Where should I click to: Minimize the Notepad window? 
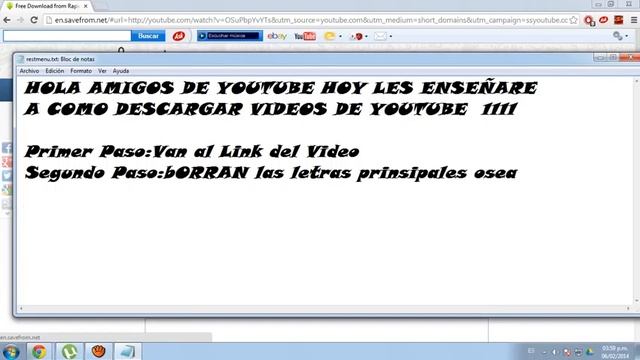tap(600, 58)
